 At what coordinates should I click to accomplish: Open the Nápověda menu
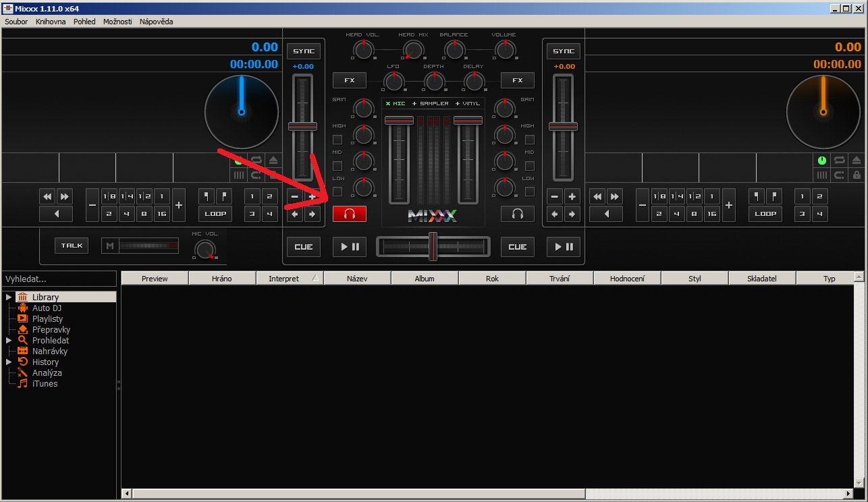coord(156,22)
